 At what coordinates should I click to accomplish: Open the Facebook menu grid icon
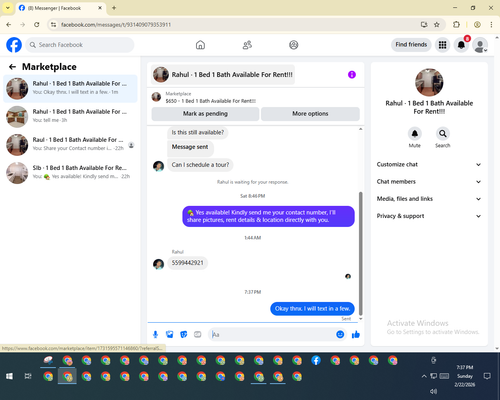(442, 45)
